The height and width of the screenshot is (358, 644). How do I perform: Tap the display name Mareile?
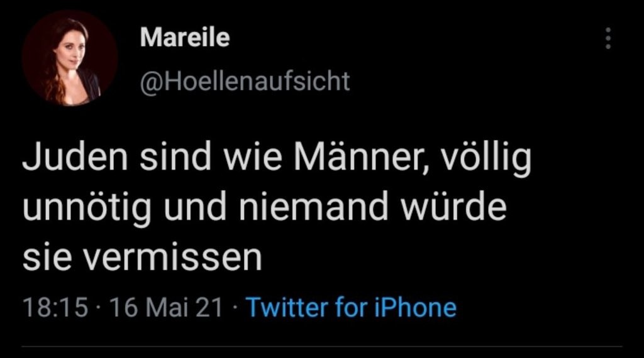pyautogui.click(x=184, y=38)
